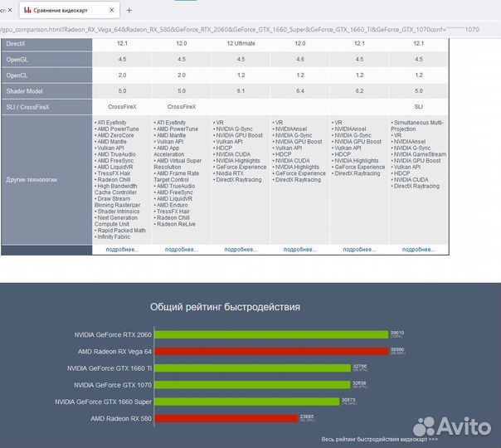501x448 pixels.
Task: Select the NVIDIA GeForce GTX 1070 chart label
Action: [x=108, y=385]
